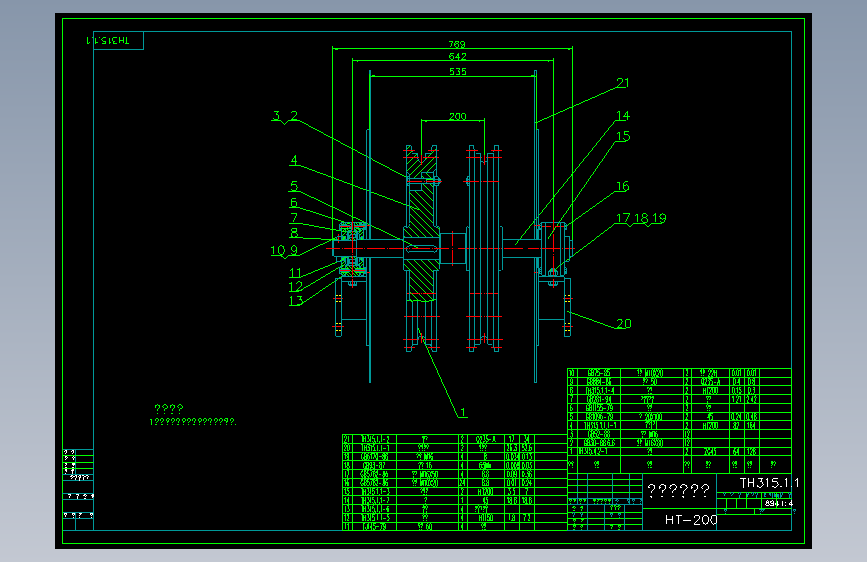Image resolution: width=867 pixels, height=562 pixels.
Task: Select the 1???????????????. note line
Action: pos(193,422)
